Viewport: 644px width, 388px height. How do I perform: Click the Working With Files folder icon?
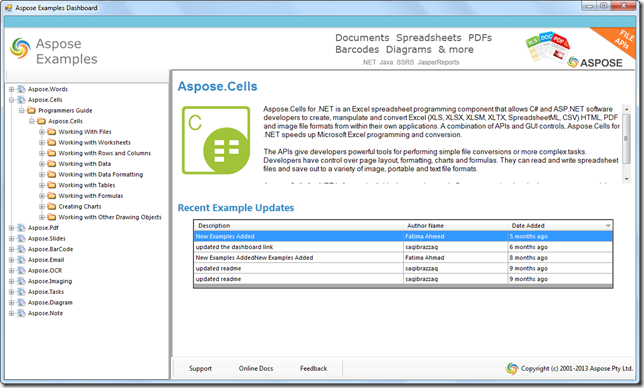(51, 132)
